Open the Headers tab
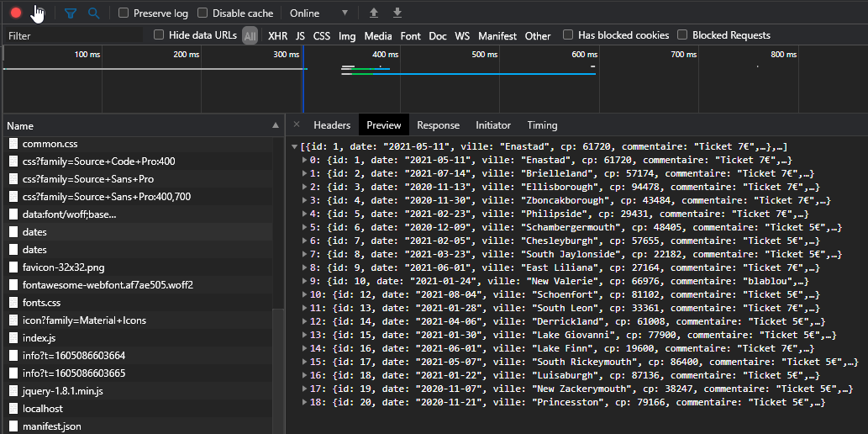868x434 pixels. (x=332, y=125)
